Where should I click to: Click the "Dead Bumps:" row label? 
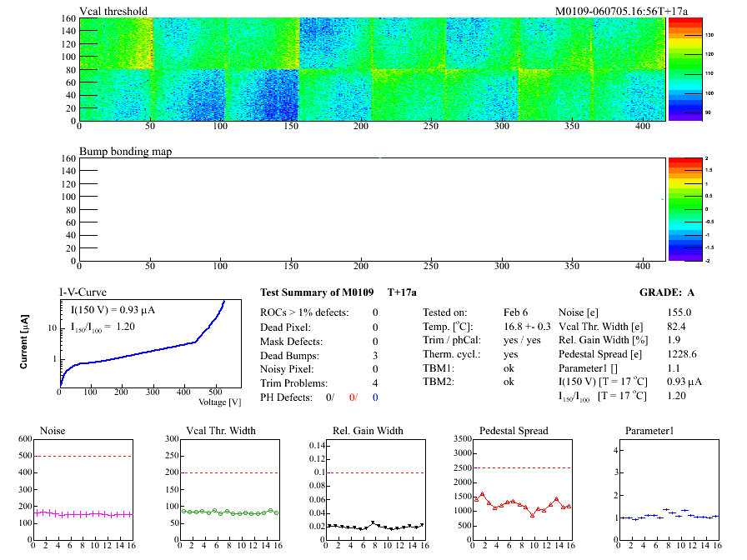(289, 355)
